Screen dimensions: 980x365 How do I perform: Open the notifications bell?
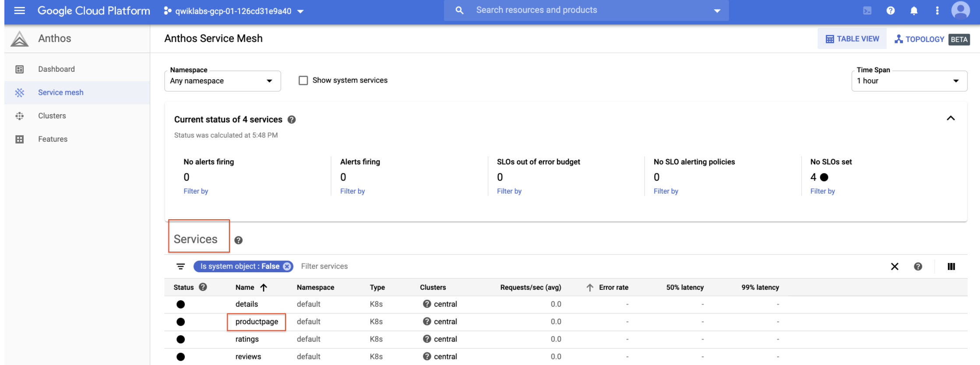tap(914, 11)
